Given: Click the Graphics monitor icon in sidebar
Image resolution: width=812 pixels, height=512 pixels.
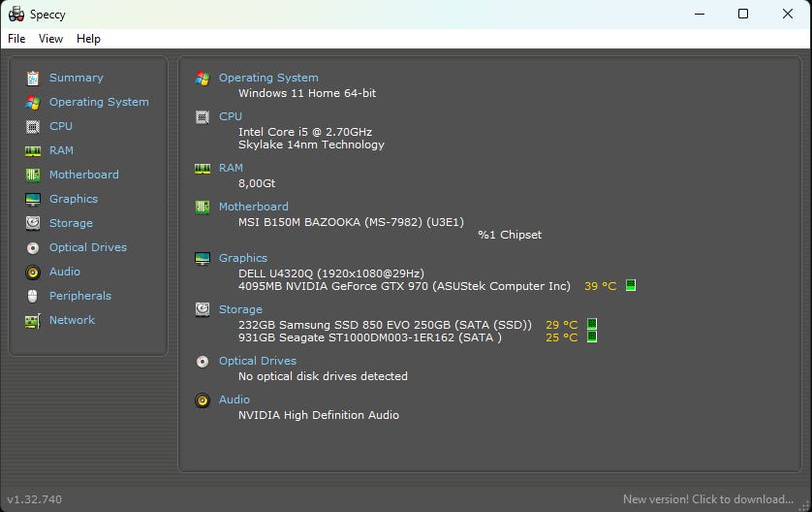Looking at the screenshot, I should point(33,200).
